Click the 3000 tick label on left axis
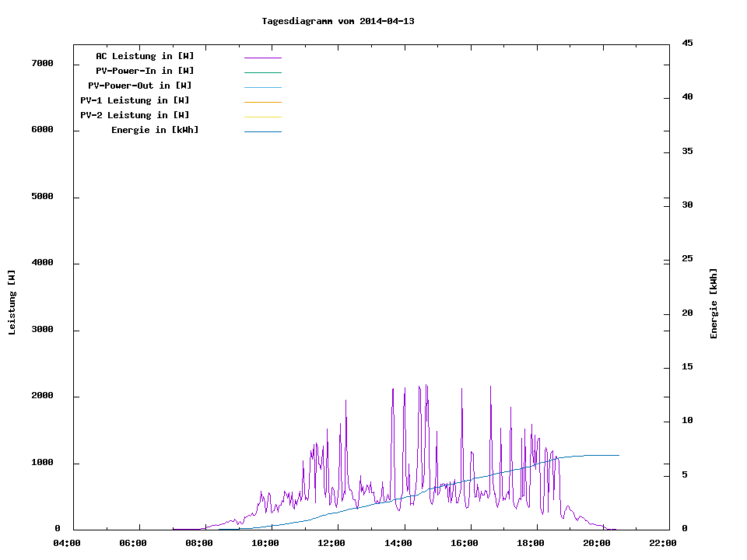747x560 pixels. pyautogui.click(x=42, y=330)
